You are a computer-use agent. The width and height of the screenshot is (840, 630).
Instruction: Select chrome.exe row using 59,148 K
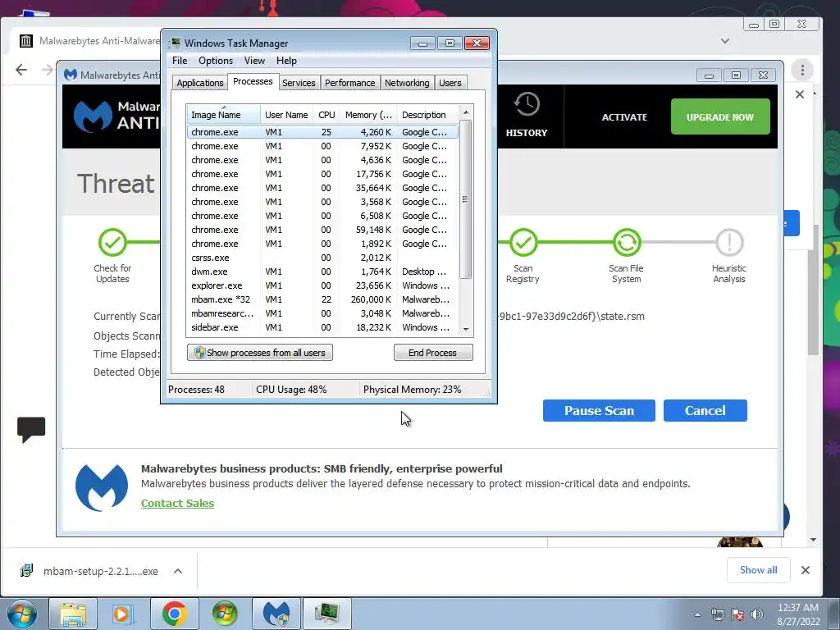click(x=322, y=230)
